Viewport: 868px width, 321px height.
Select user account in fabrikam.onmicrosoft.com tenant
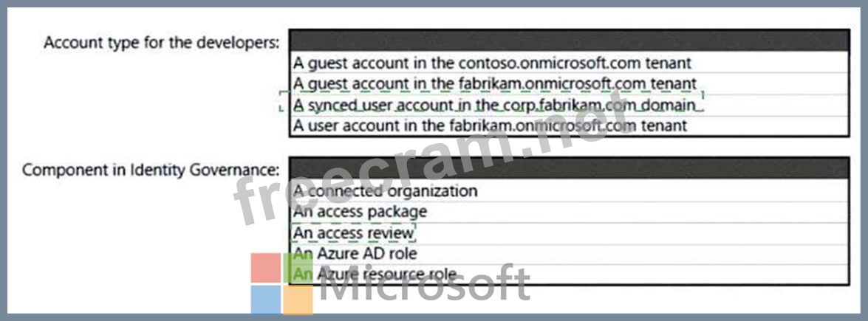pyautogui.click(x=490, y=125)
